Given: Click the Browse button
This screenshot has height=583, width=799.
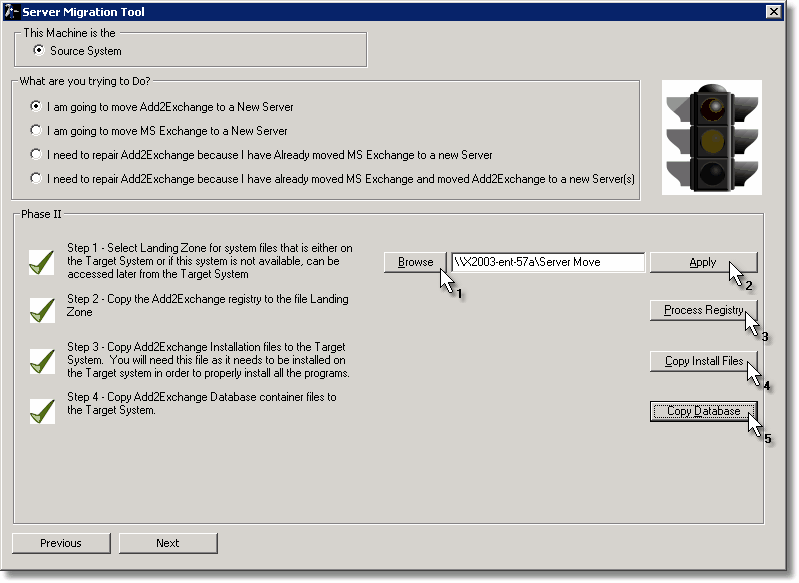Looking at the screenshot, I should click(x=415, y=262).
